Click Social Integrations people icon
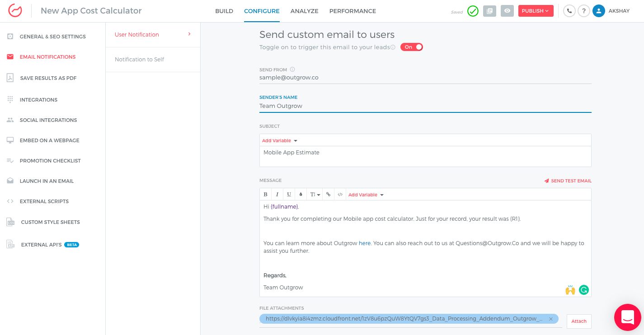 coord(10,120)
